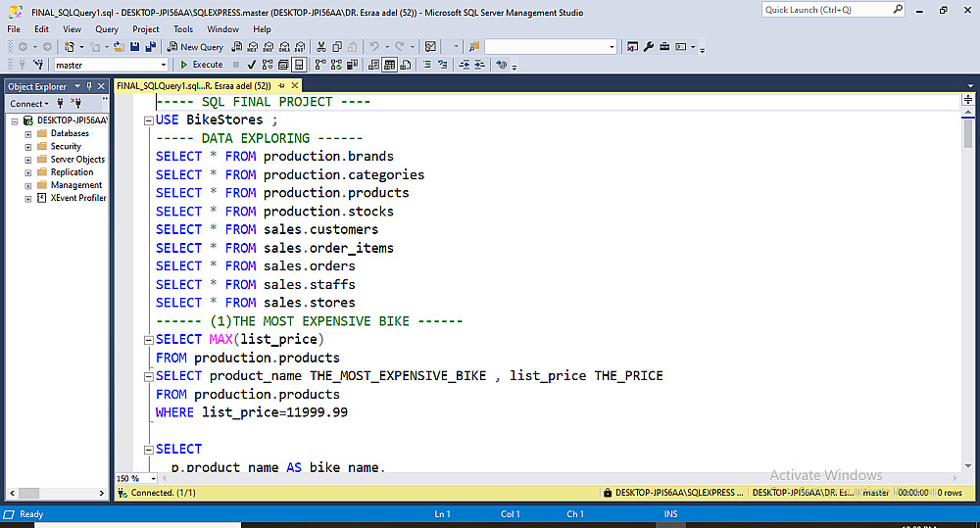Click the Find in Files icon

click(x=473, y=47)
